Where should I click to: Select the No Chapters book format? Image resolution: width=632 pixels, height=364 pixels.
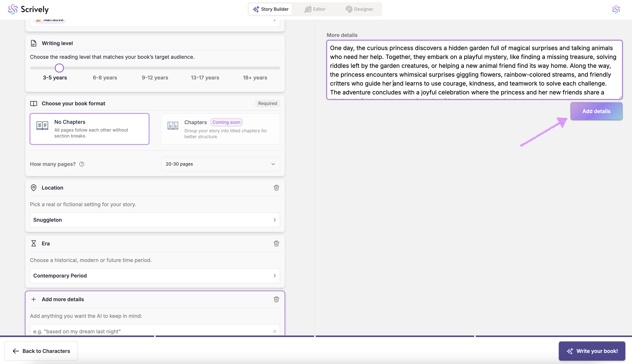coord(89,129)
